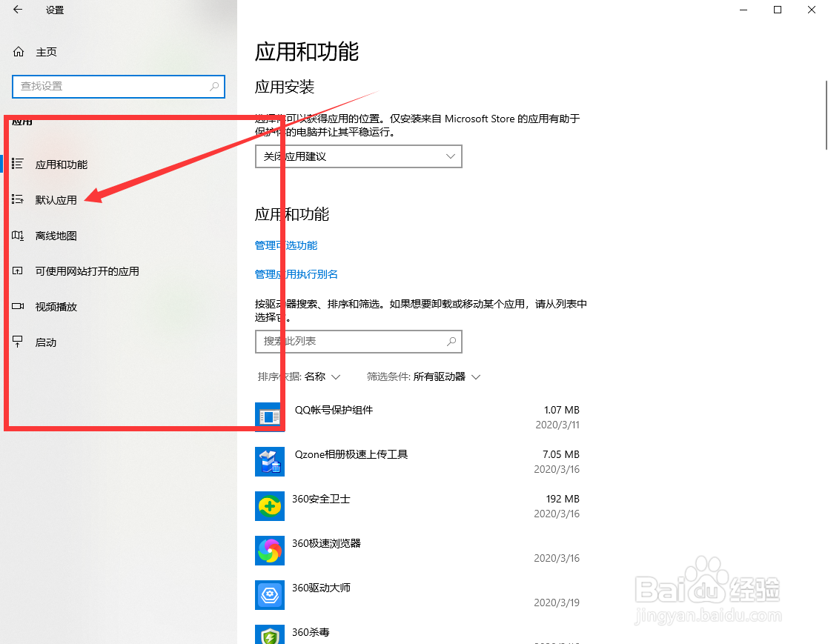Open 离线地图 settings page
828x644 pixels.
click(56, 235)
